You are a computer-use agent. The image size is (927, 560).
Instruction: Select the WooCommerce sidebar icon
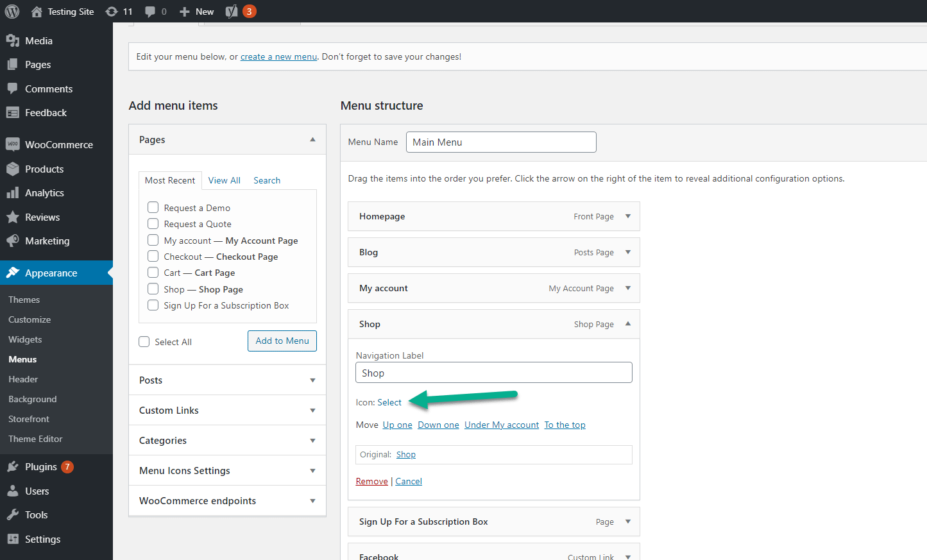point(13,144)
